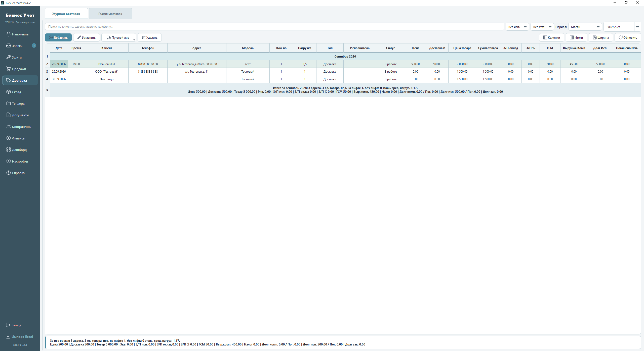644x351 pixels.
Task: Select the Иванов И.И client cell
Action: 107,64
